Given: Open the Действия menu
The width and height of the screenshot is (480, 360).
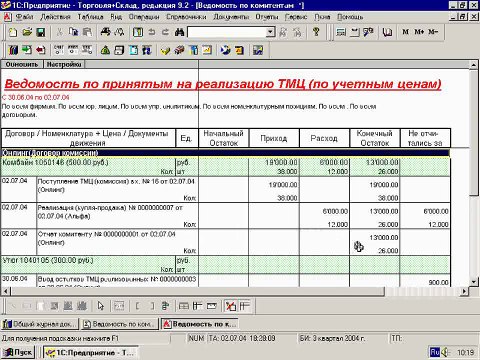Looking at the screenshot, I should pyautogui.click(x=55, y=17).
